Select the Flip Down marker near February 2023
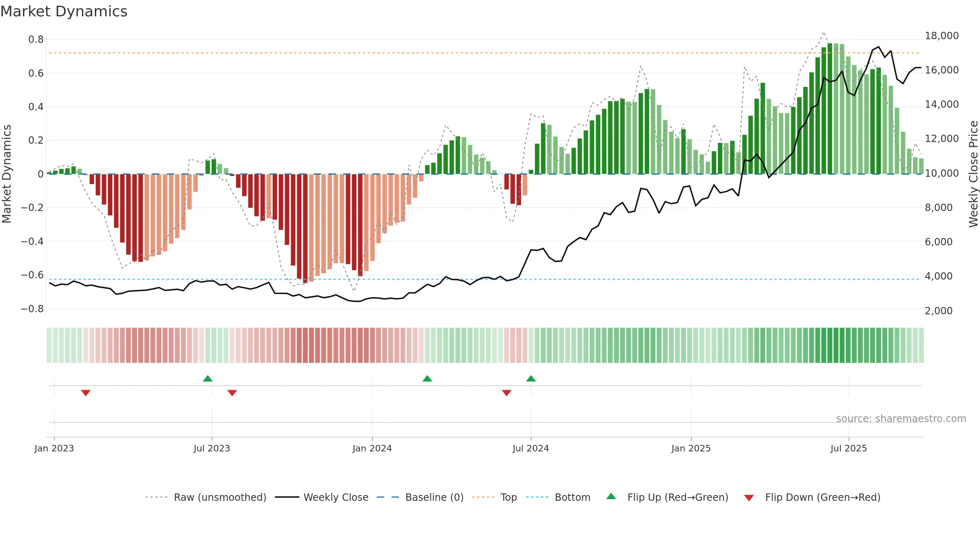Image resolution: width=980 pixels, height=551 pixels. click(86, 393)
